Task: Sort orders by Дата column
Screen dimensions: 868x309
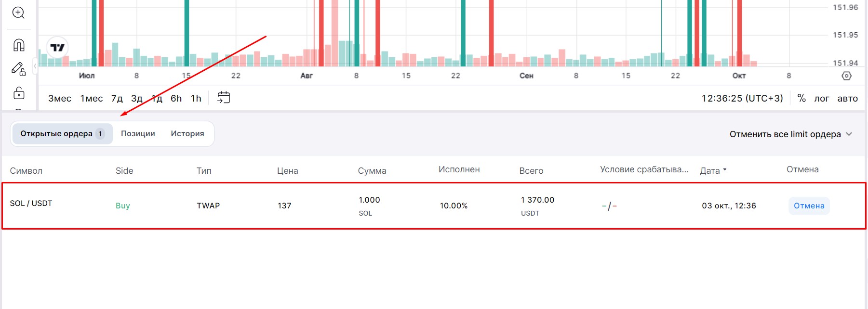Action: coord(713,170)
